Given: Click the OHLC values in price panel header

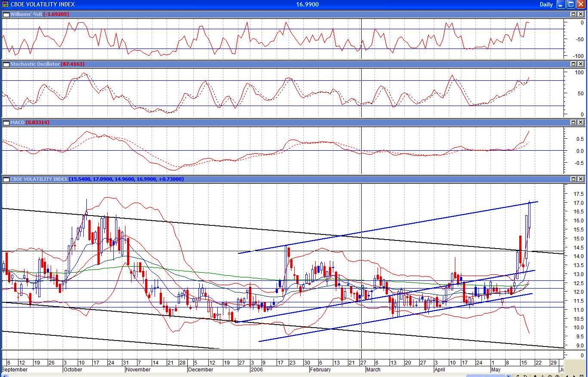Looking at the screenshot, I should (126, 179).
